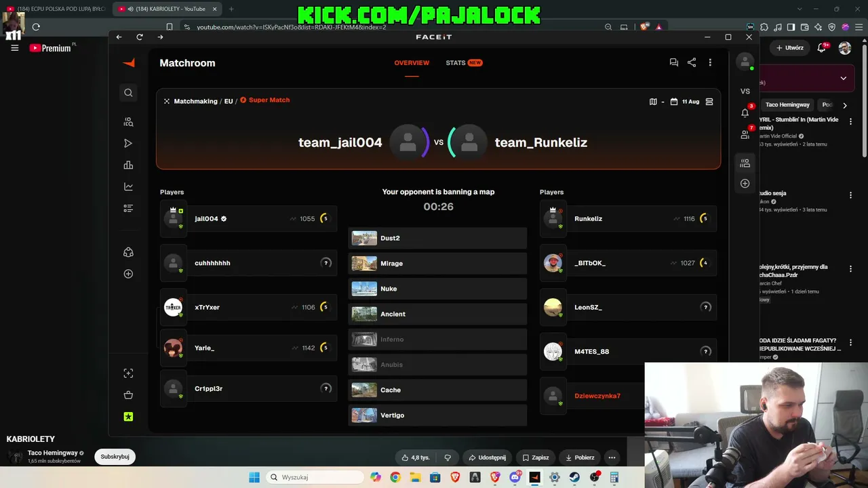Click the YouTube Premium logo
Screen dimensions: 868x488
pyautogui.click(x=50, y=48)
